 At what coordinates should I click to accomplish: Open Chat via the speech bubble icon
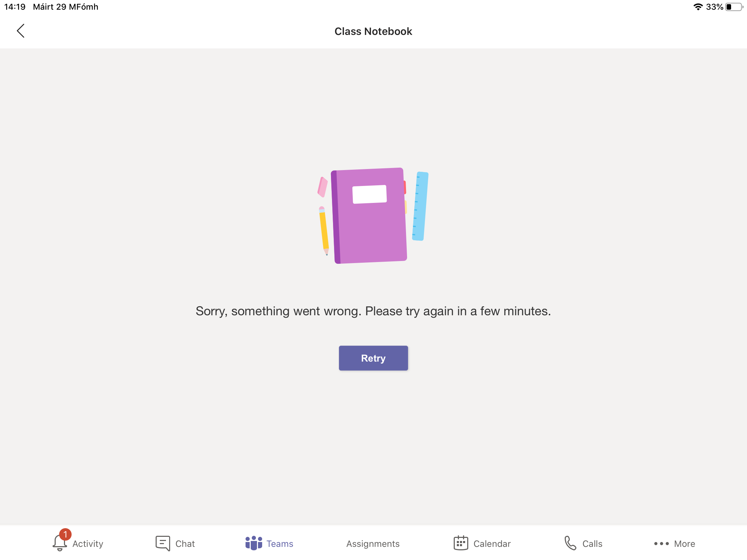click(163, 543)
